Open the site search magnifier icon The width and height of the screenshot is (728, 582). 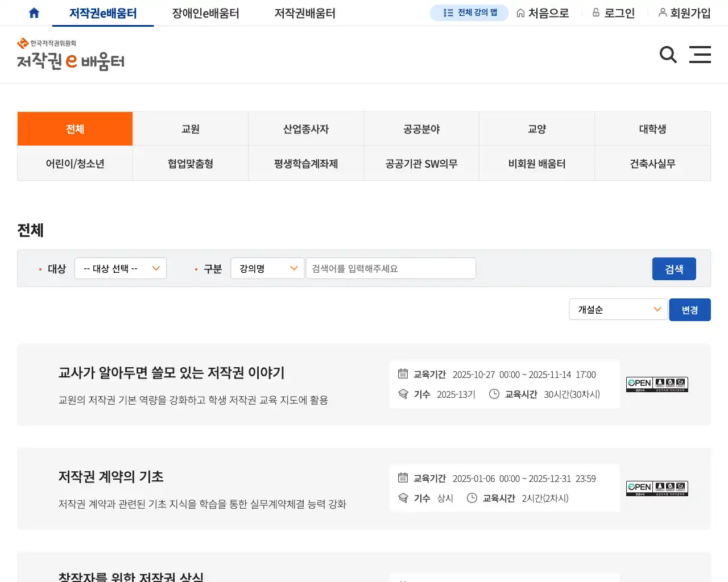(x=668, y=55)
